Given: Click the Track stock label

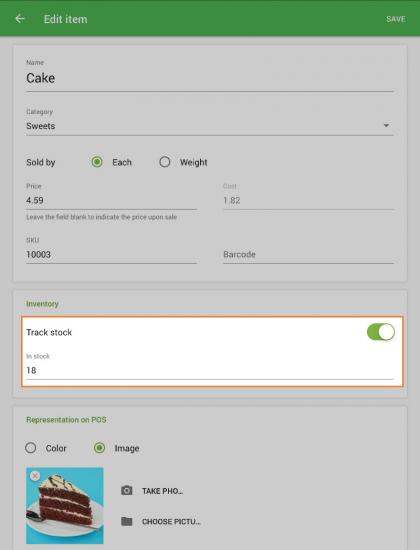Looking at the screenshot, I should 49,332.
